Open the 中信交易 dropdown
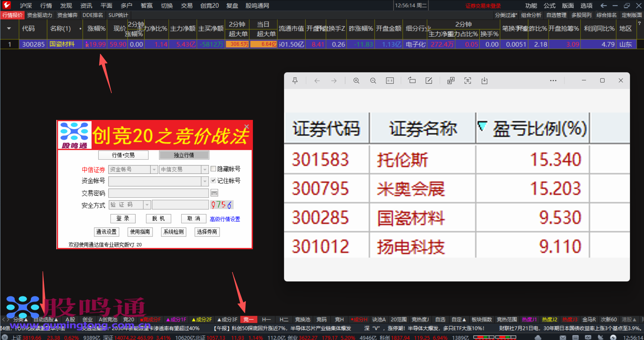644x340 pixels. point(205,169)
